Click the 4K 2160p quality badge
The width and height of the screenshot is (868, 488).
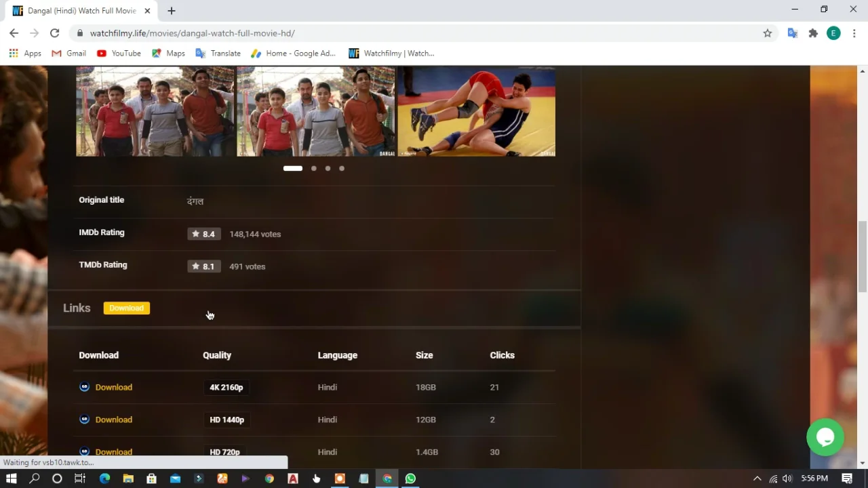226,387
